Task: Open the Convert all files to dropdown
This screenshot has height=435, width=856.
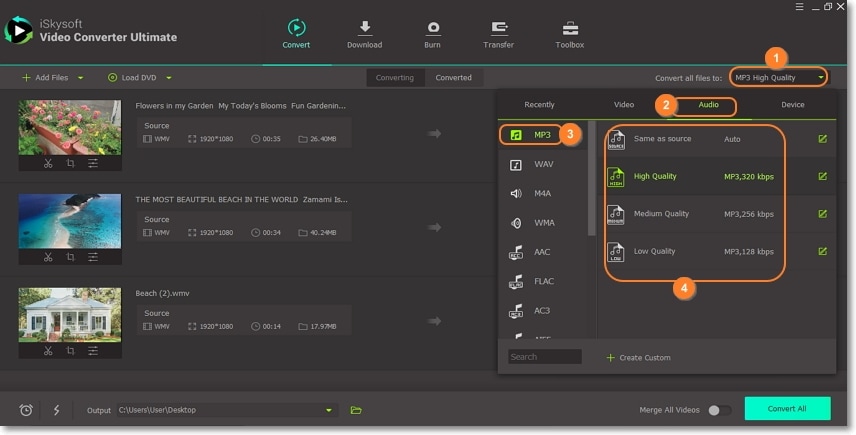Action: pyautogui.click(x=778, y=78)
